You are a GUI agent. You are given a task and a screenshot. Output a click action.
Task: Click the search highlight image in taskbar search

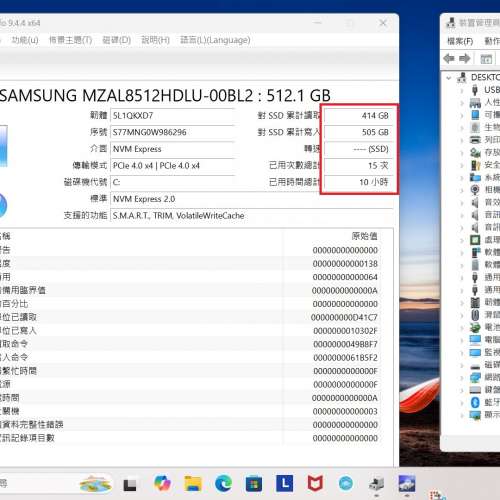[x=95, y=483]
